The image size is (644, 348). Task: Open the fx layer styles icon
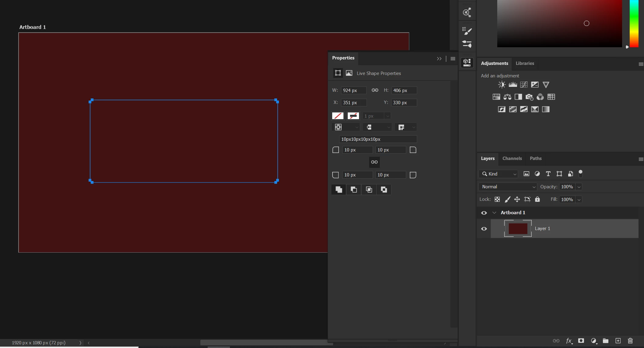point(569,341)
